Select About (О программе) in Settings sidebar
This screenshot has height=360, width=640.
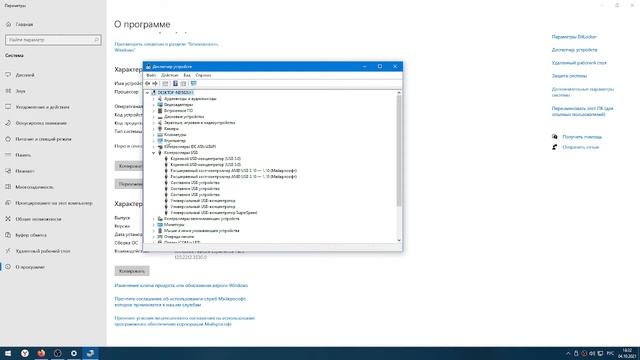[x=53, y=267]
